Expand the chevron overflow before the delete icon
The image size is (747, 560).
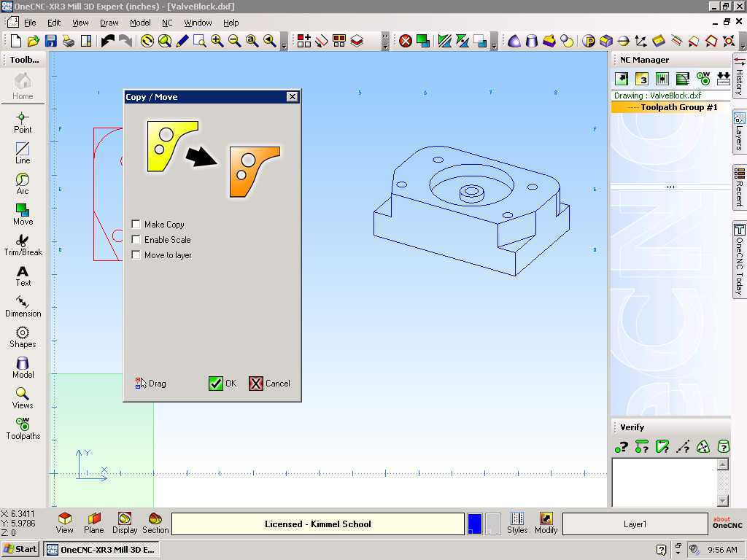[385, 42]
